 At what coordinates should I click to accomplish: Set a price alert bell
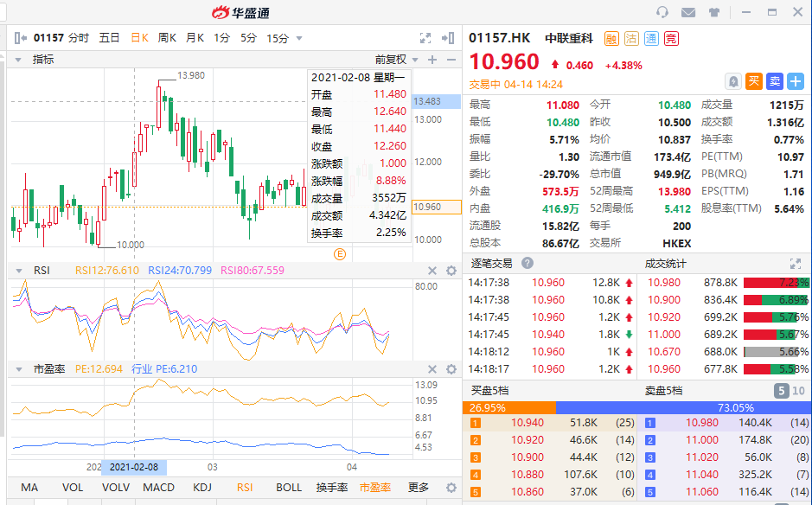pyautogui.click(x=732, y=81)
